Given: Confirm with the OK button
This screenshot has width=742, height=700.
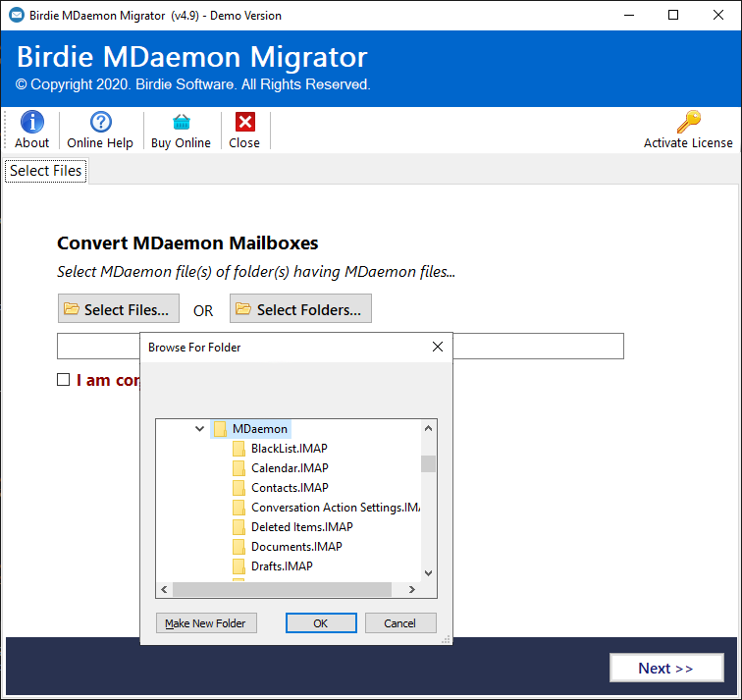Looking at the screenshot, I should coord(321,623).
